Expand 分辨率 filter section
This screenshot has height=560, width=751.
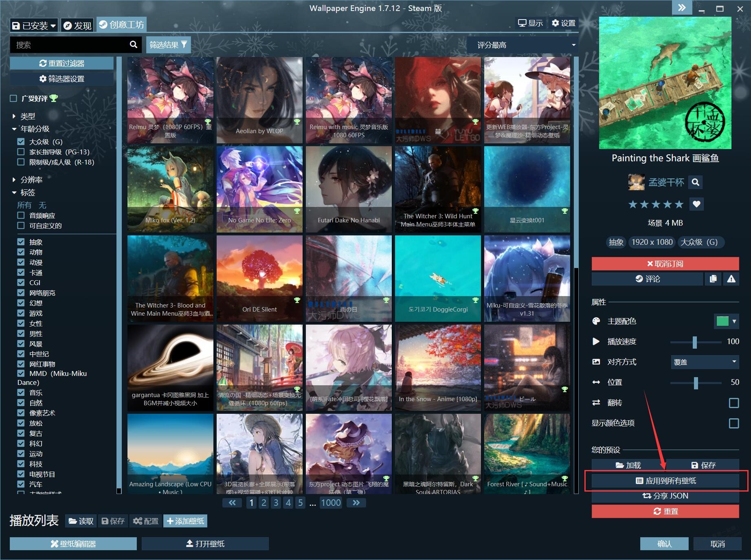[x=27, y=180]
